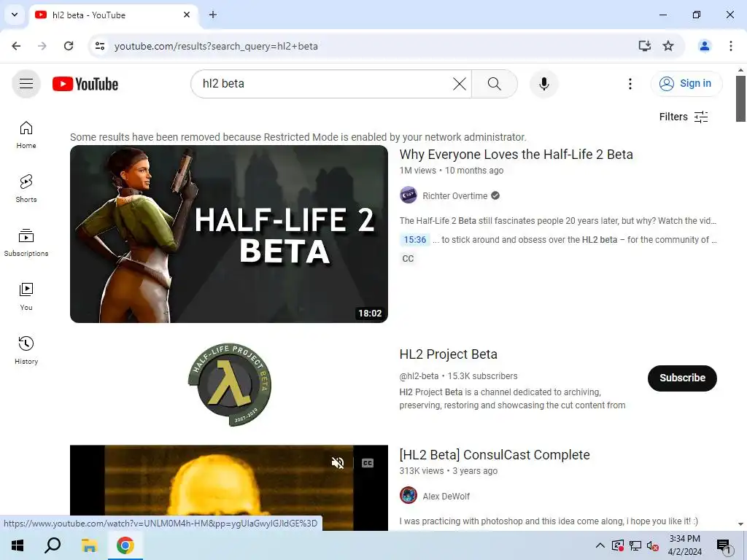The image size is (747, 560).
Task: Open the tab search dropdown arrow
Action: [x=15, y=15]
